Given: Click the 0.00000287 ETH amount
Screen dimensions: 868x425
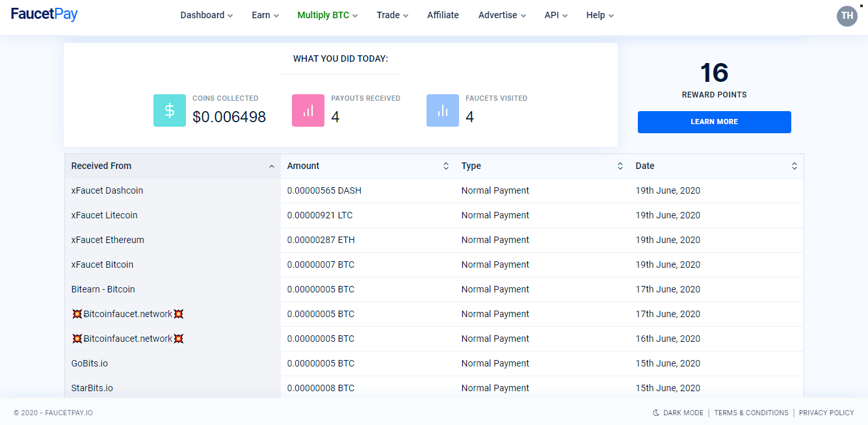Looking at the screenshot, I should click(x=321, y=240).
